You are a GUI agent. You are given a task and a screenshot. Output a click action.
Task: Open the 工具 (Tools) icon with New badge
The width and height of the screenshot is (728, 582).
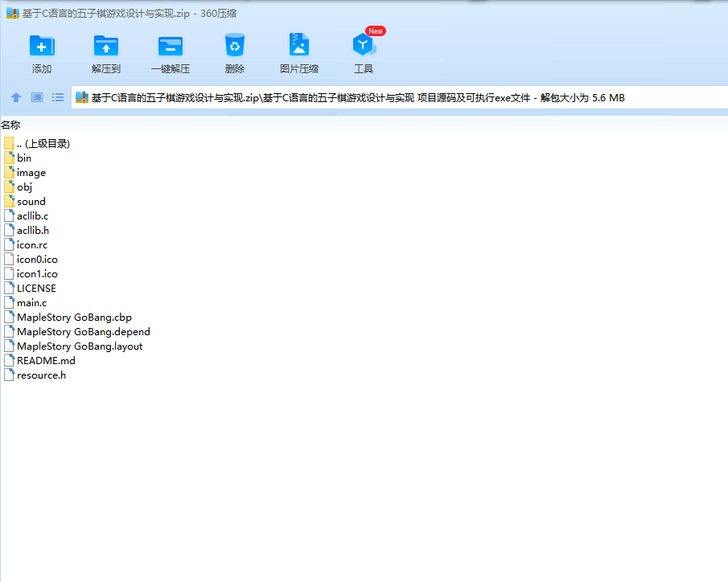click(364, 45)
